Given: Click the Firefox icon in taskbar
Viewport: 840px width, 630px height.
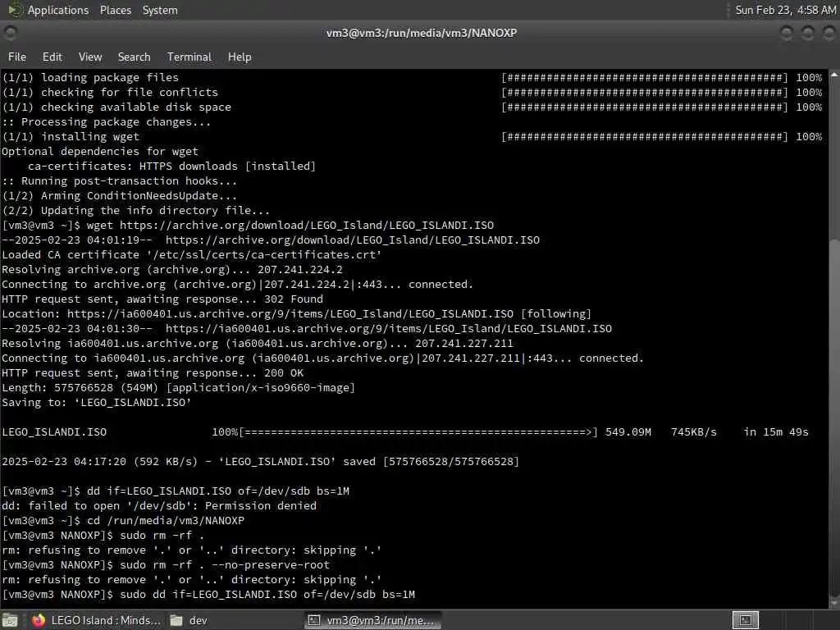Looking at the screenshot, I should [39, 620].
